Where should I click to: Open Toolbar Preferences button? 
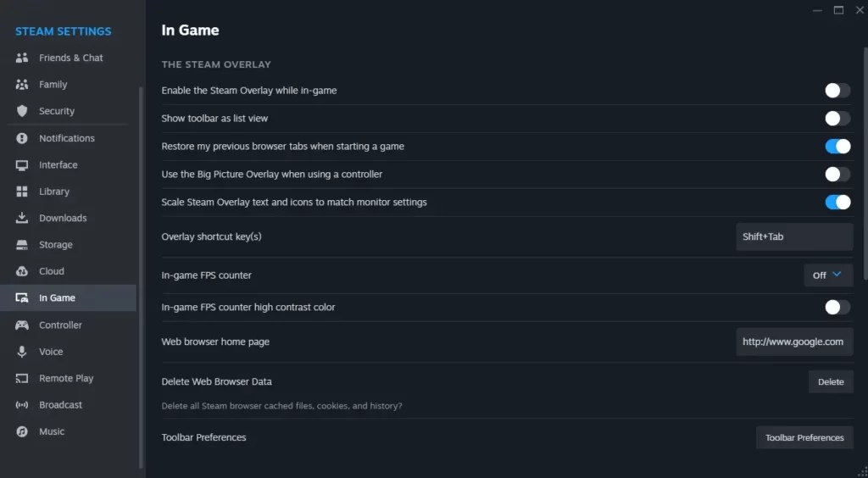click(804, 437)
